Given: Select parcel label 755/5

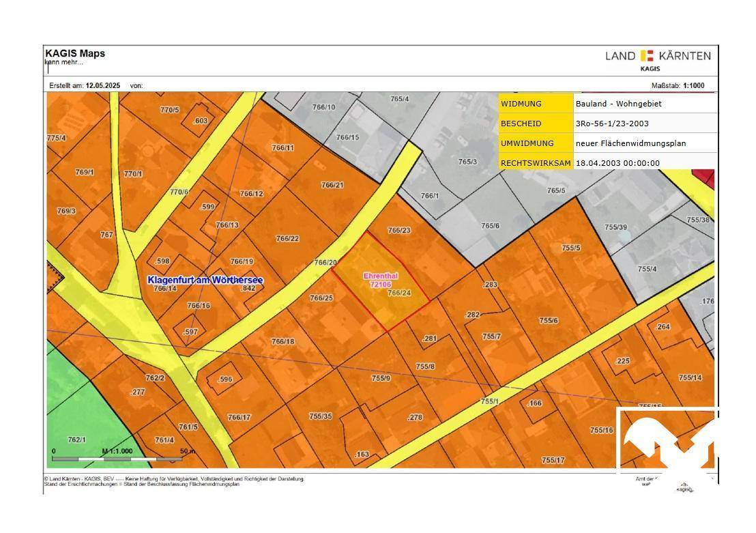Looking at the screenshot, I should point(571,248).
